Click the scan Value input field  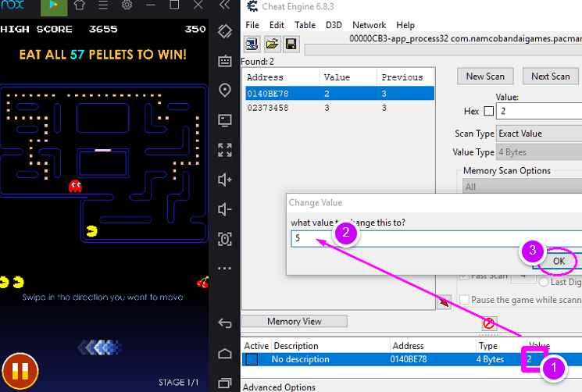(x=539, y=111)
